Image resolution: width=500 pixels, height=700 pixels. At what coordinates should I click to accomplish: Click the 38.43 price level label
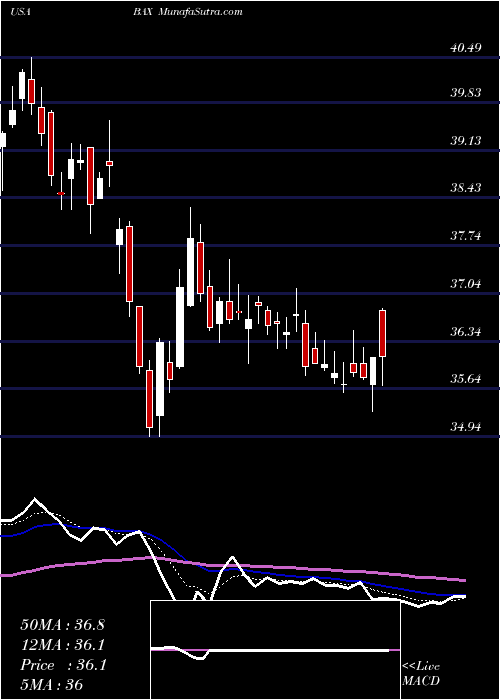tap(466, 188)
